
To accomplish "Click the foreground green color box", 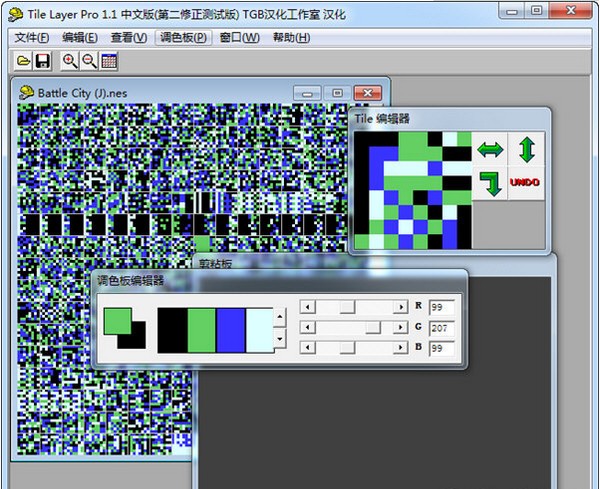I will 118,321.
